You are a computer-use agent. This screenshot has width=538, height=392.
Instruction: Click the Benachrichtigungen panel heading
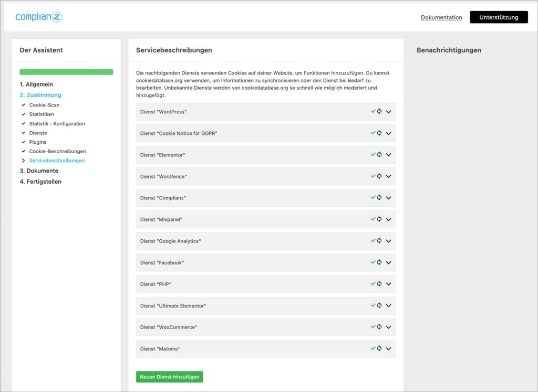(449, 50)
